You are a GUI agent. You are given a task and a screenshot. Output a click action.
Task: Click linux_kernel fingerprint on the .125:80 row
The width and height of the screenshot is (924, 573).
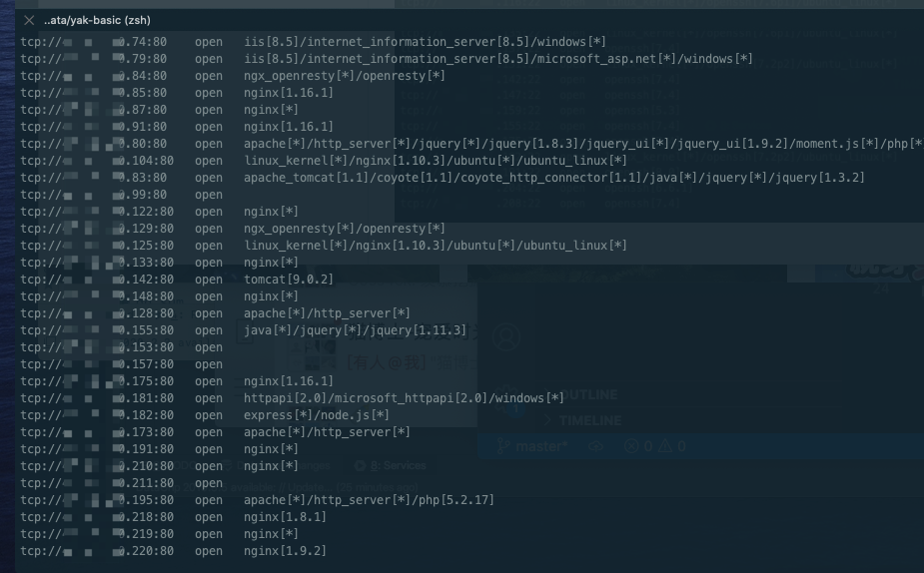point(435,246)
